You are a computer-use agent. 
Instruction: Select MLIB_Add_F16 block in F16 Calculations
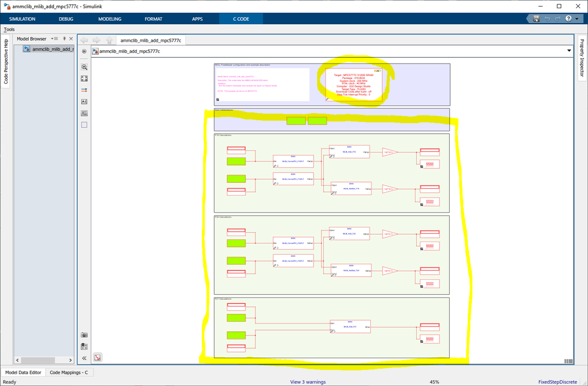pyautogui.click(x=349, y=151)
